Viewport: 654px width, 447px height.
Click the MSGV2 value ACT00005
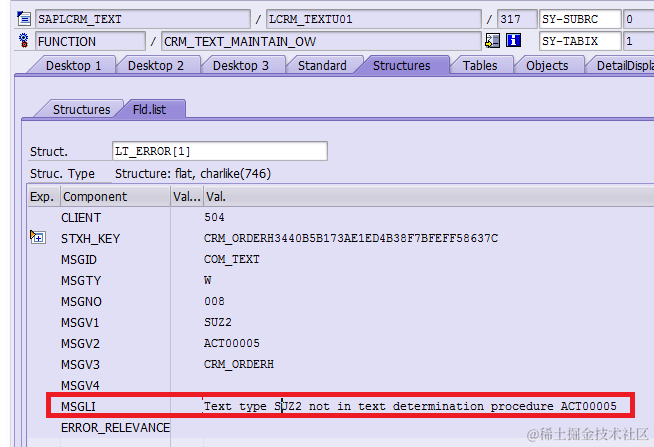pyautogui.click(x=231, y=343)
